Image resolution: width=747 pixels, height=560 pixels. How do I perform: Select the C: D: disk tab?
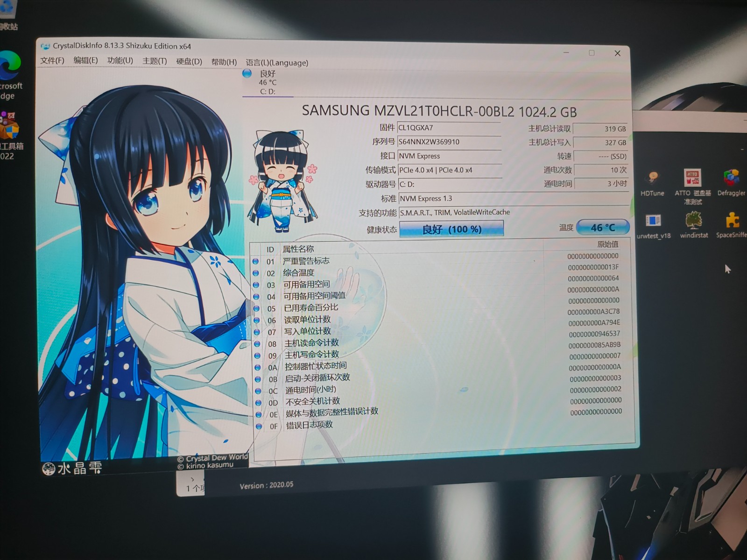tap(268, 83)
